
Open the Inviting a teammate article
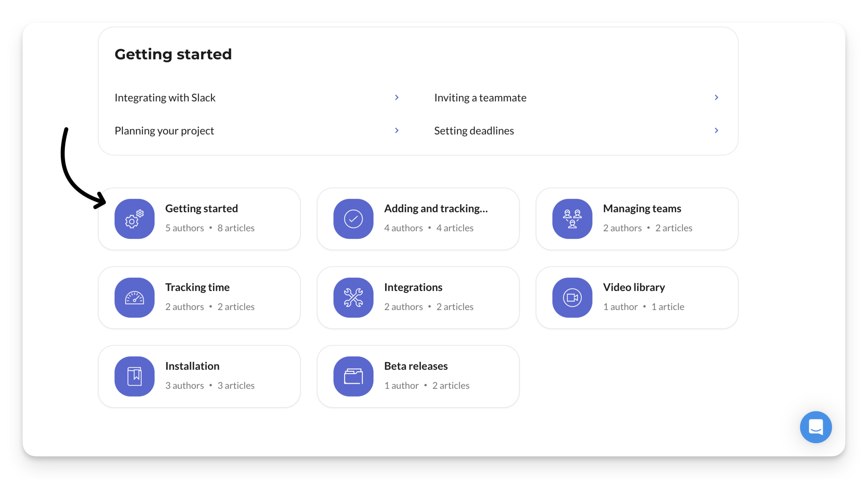[480, 98]
